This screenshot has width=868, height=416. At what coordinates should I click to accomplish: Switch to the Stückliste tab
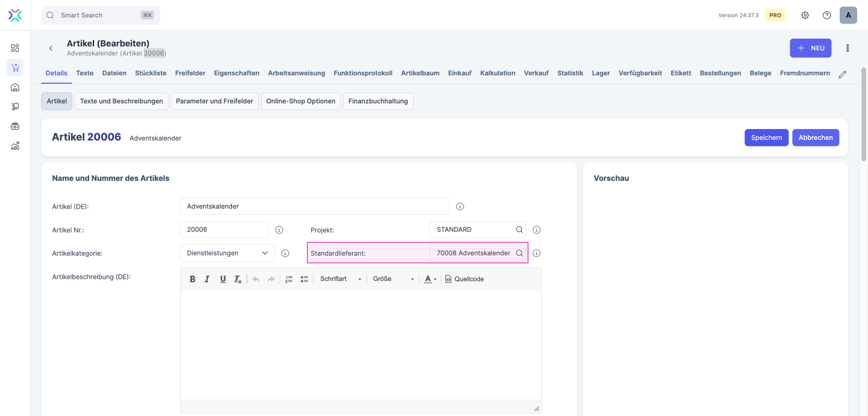click(x=151, y=73)
